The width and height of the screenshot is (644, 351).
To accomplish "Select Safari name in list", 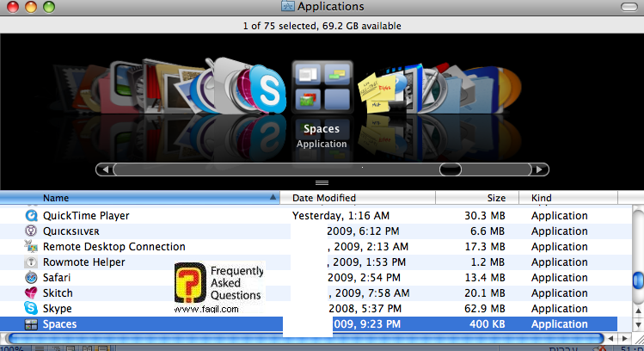I will click(x=57, y=277).
